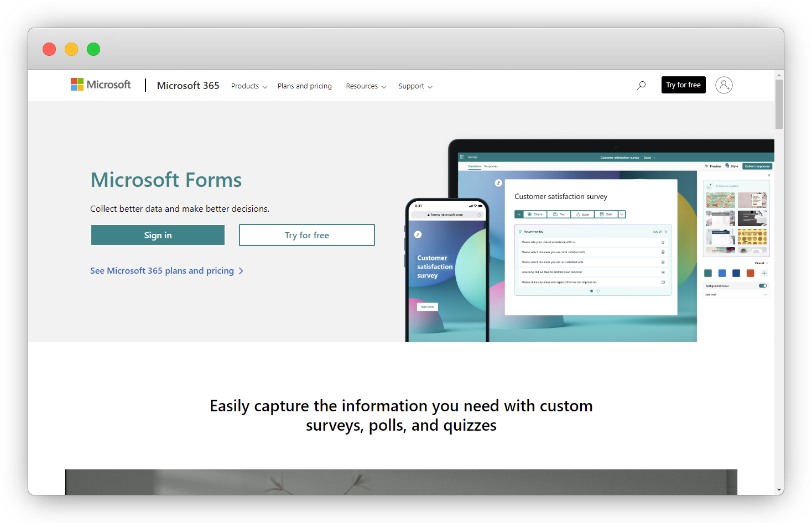Click the Collect responses button
Viewport: 812px width, 523px height.
[x=758, y=166]
